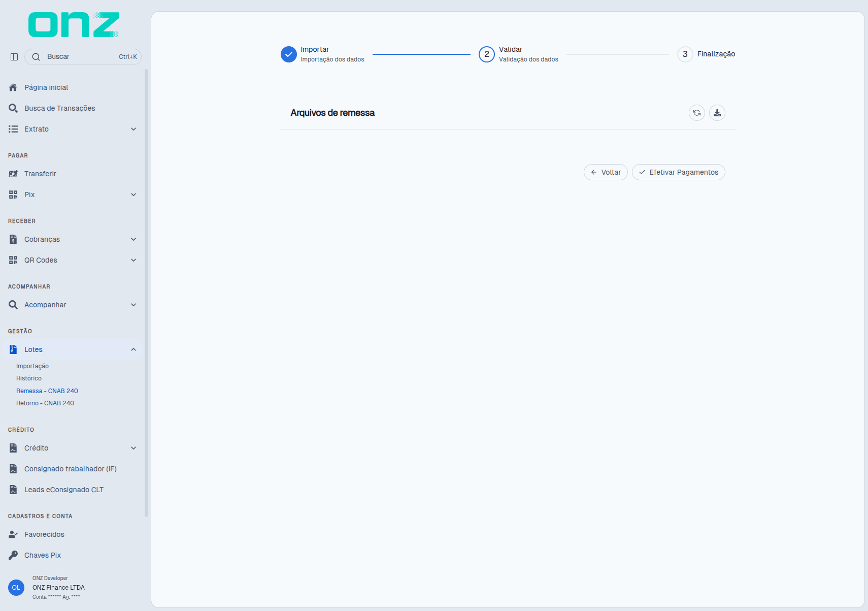Select Importação under Lotes
The image size is (868, 611).
(32, 366)
